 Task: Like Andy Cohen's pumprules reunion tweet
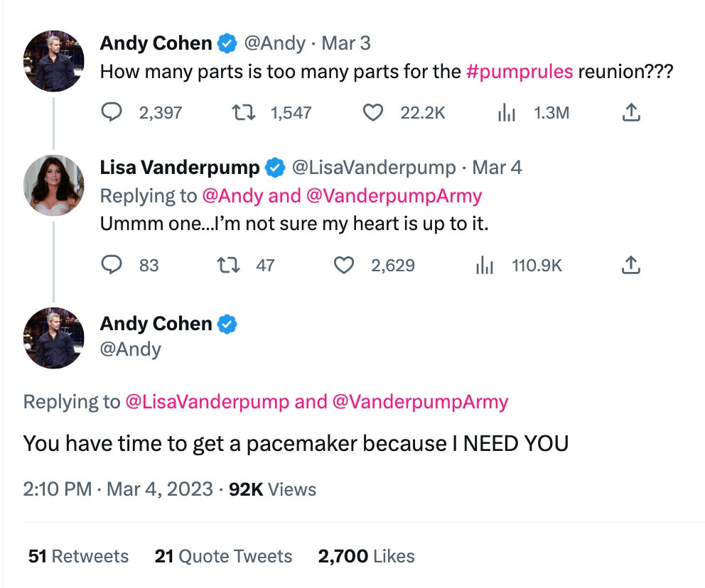tap(373, 112)
